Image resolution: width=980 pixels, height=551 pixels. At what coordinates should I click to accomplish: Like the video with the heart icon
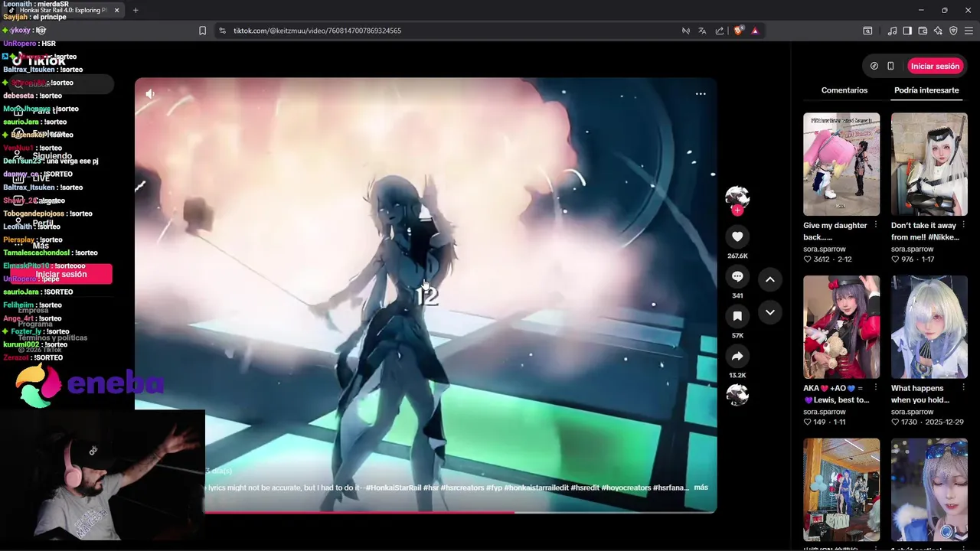[x=737, y=236]
